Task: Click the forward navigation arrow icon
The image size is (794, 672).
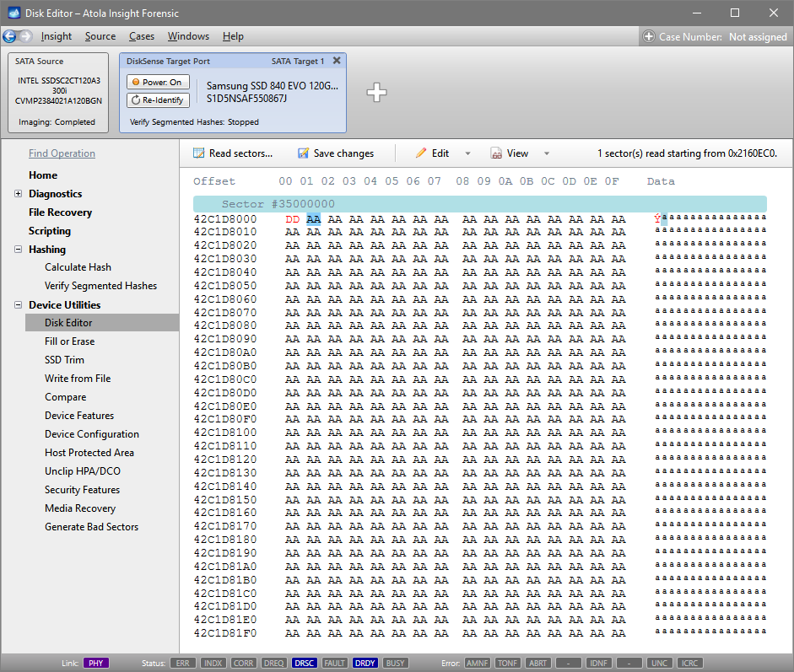Action: coord(26,36)
